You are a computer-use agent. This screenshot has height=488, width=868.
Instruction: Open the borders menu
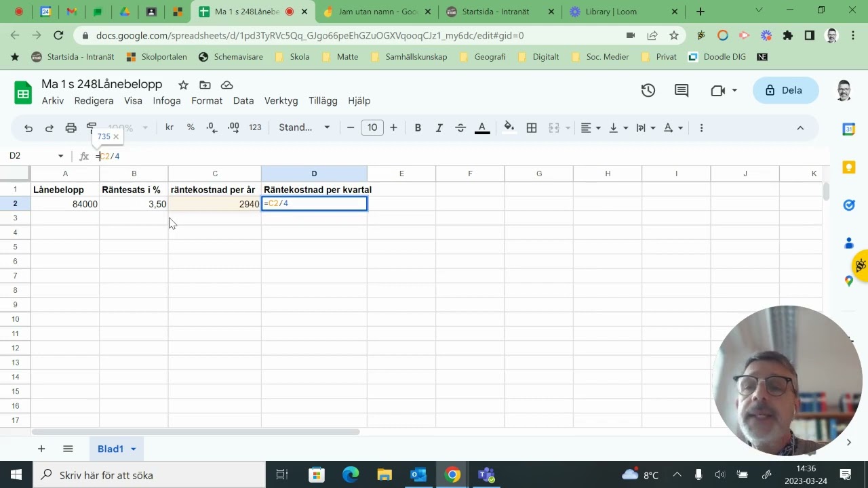coord(532,127)
